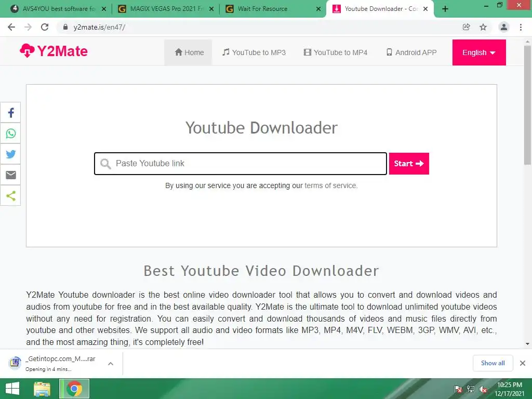
Task: Share the page by email icon
Action: (10, 175)
